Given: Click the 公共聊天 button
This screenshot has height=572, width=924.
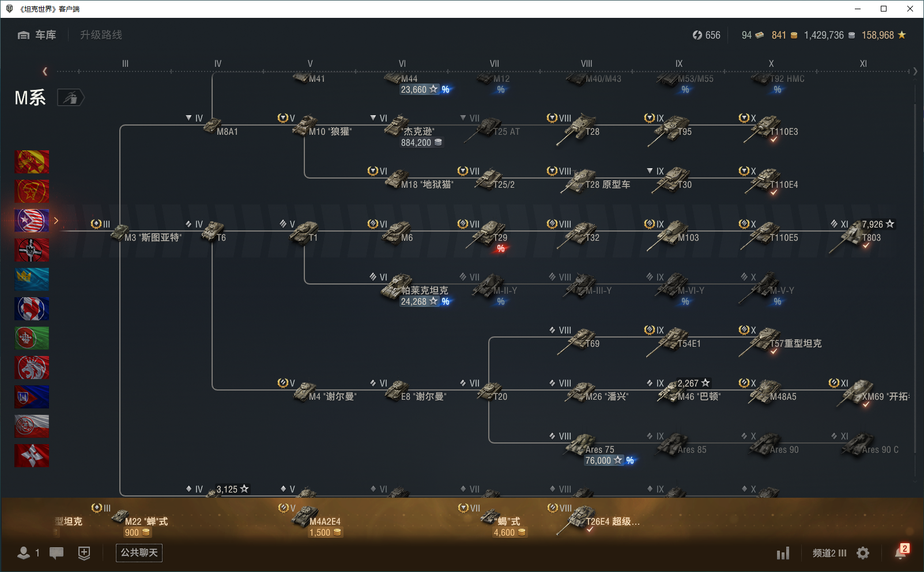Looking at the screenshot, I should point(139,553).
